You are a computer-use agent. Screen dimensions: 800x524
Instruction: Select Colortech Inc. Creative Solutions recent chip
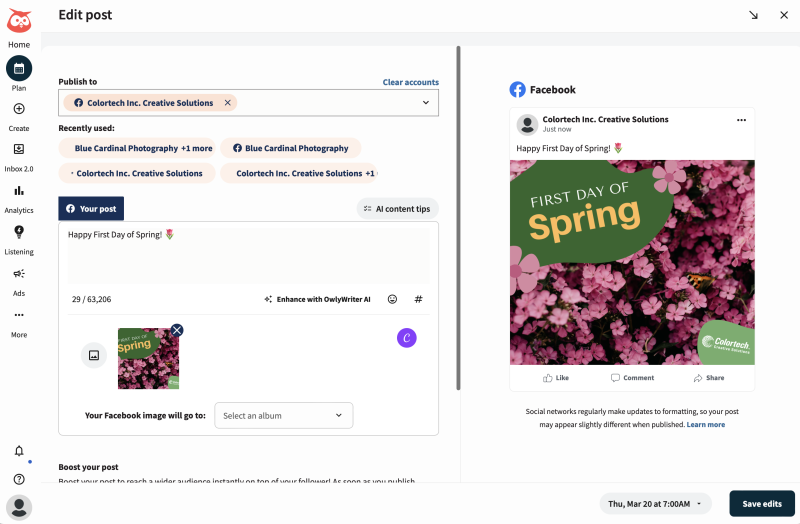click(137, 173)
